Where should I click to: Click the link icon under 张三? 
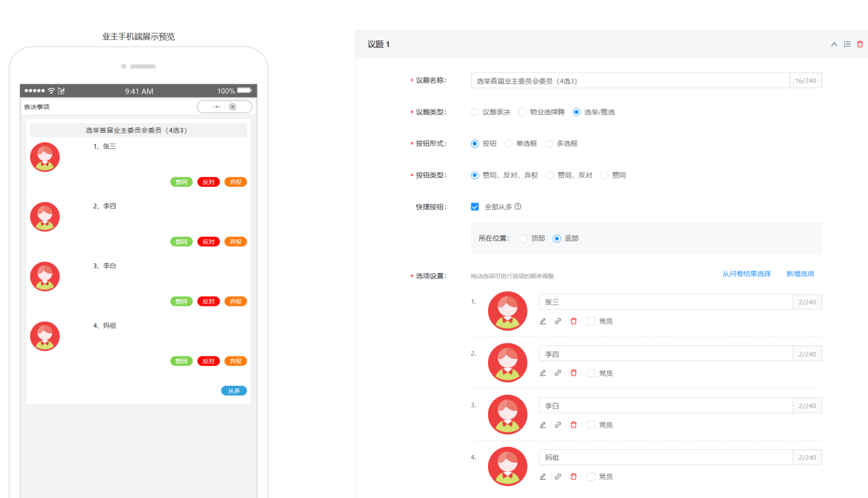tap(558, 322)
